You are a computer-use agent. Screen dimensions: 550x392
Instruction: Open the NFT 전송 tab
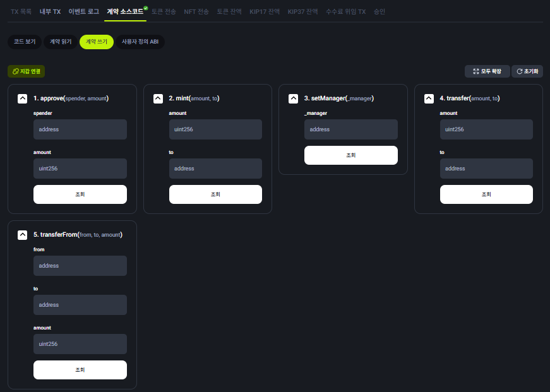click(x=196, y=11)
